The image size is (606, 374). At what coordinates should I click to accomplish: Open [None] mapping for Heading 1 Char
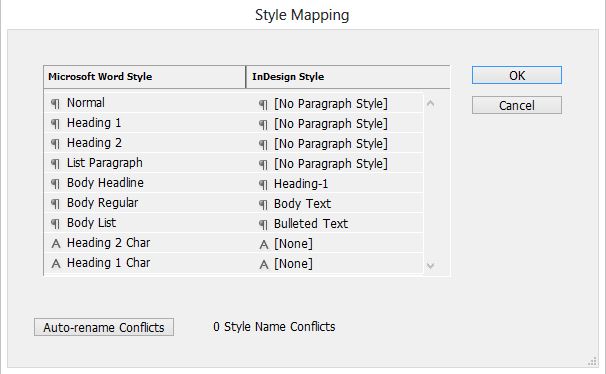point(293,264)
